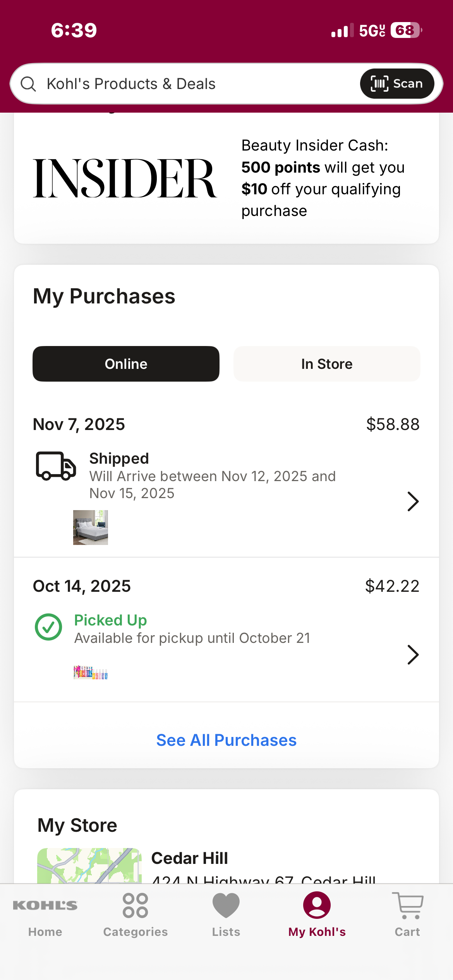
Task: Tap the search magnifier icon
Action: 28,84
